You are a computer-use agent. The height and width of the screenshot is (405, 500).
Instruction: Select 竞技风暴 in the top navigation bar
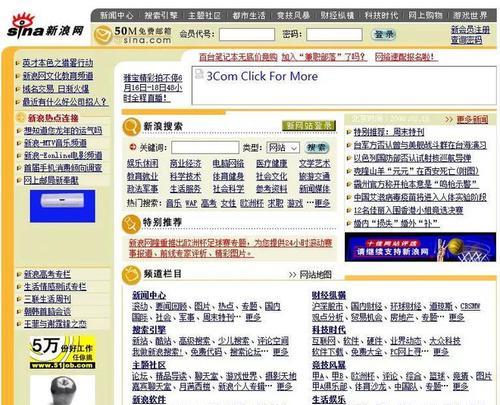293,15
